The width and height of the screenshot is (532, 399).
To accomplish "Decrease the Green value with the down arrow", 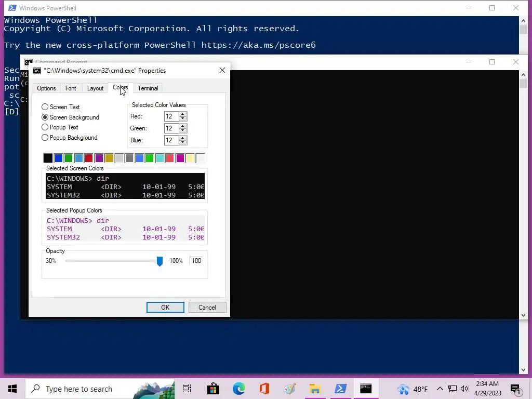I will click(182, 130).
